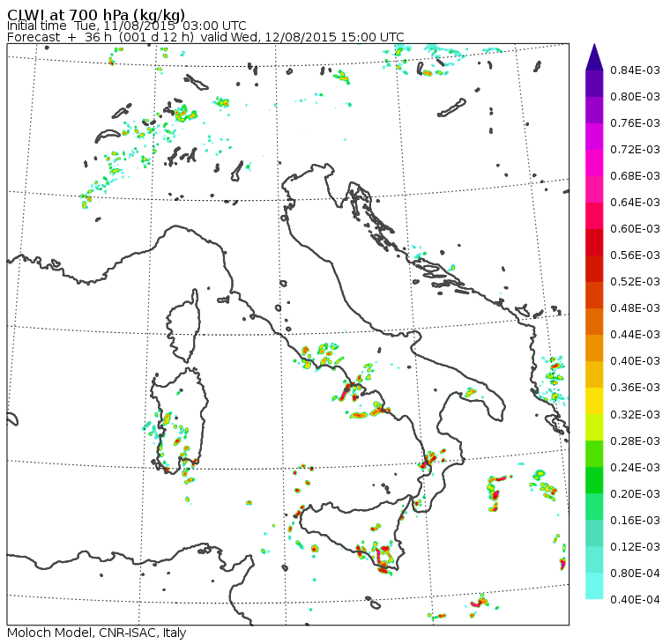This screenshot has width=670, height=644.
Task: Pick the purple swatch between 0.80E-03 and 0.84E-03
Action: coord(594,84)
